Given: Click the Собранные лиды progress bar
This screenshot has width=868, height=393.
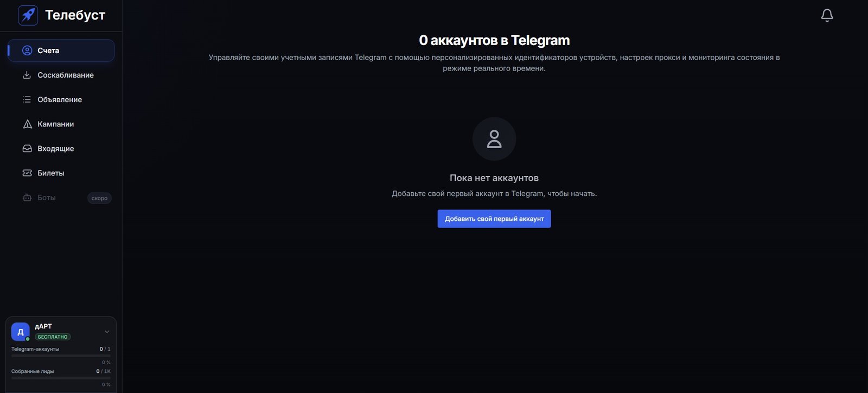Looking at the screenshot, I should click(x=61, y=378).
